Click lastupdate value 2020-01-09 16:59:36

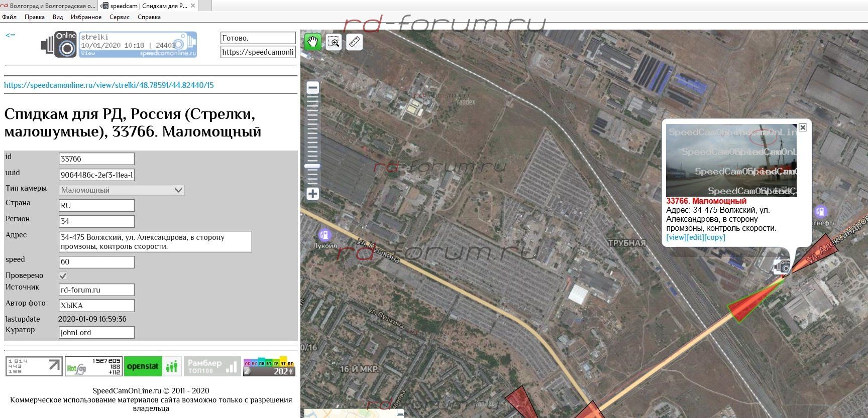tap(92, 319)
